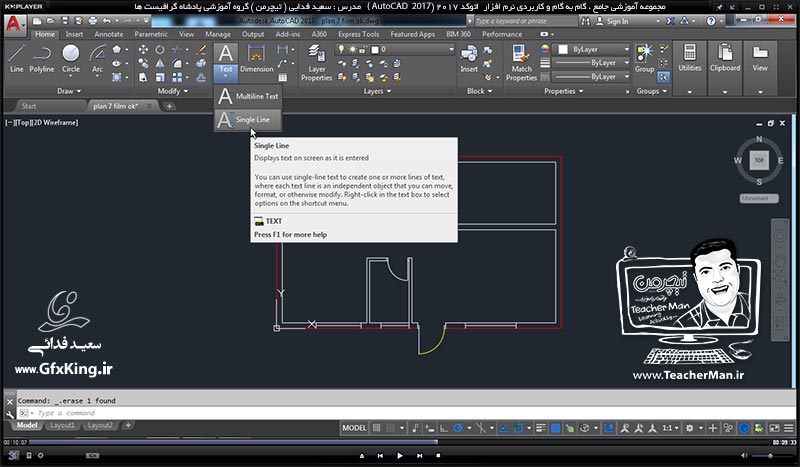Click the Save icon in quick access toolbar

click(x=65, y=21)
